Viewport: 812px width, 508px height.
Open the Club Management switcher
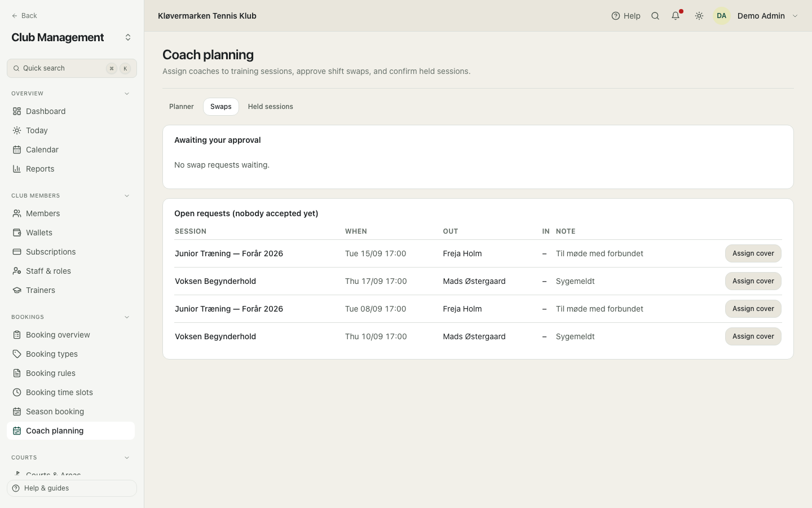(128, 37)
